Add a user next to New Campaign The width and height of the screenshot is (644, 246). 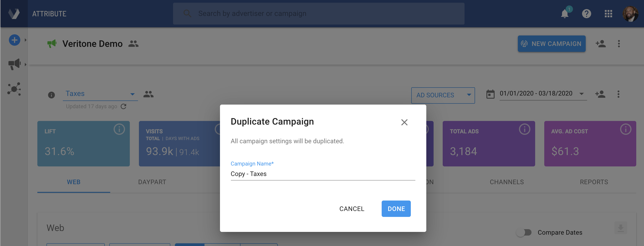pyautogui.click(x=601, y=44)
